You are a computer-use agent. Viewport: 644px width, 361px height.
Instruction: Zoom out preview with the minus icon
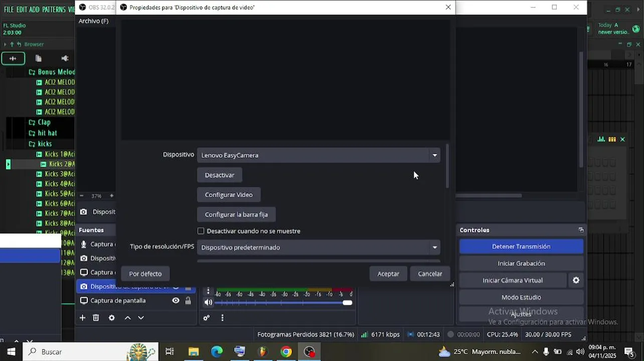point(82,196)
